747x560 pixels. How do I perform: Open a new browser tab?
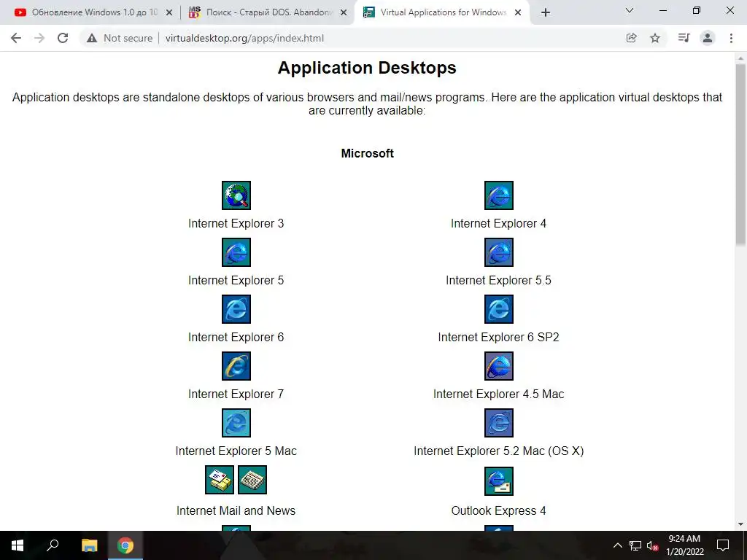[x=546, y=13]
